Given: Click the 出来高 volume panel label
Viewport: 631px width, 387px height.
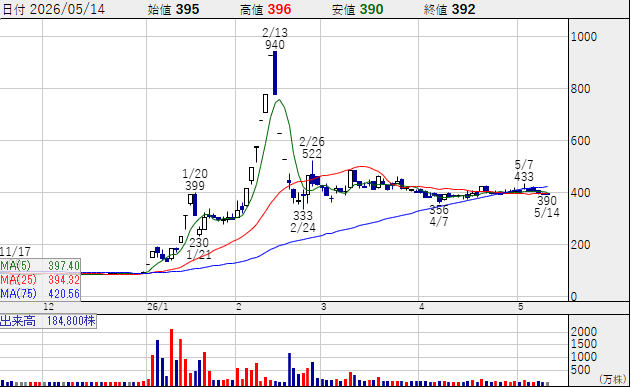Looking at the screenshot, I should [18, 321].
